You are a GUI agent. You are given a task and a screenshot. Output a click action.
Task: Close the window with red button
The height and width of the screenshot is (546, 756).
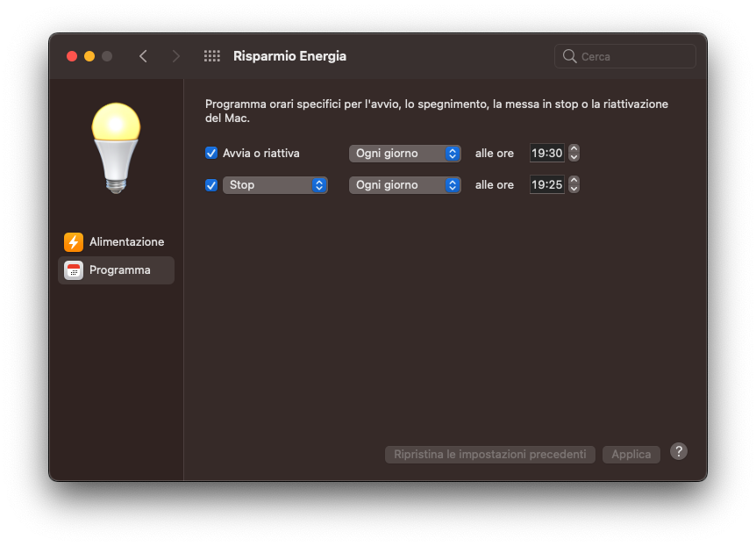tap(72, 56)
